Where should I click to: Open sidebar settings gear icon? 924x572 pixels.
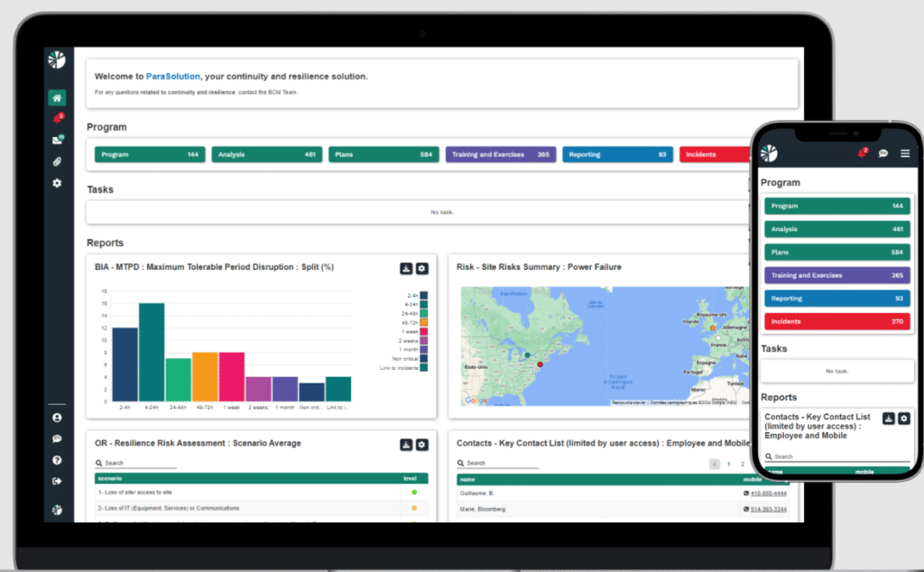coord(56,183)
